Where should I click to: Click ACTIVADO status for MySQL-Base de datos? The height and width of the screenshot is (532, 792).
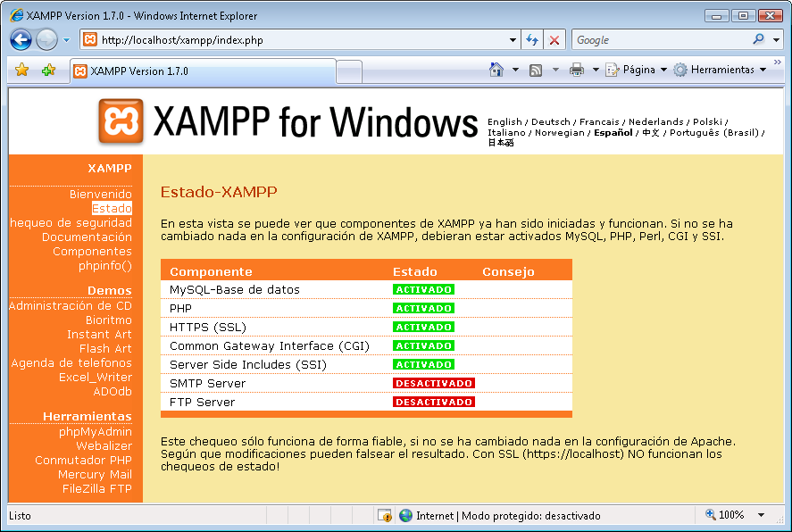423,289
